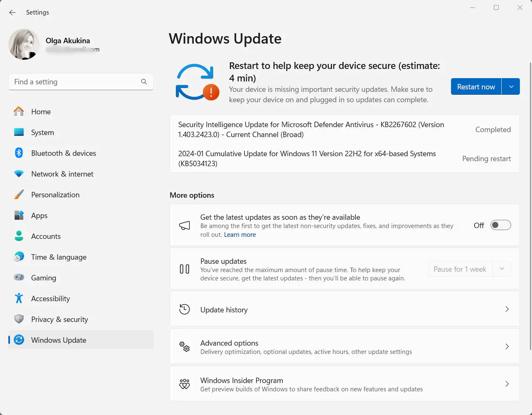Open the Pause for 1 week dropdown arrow
Screen dimensions: 532x415
[x=502, y=269]
